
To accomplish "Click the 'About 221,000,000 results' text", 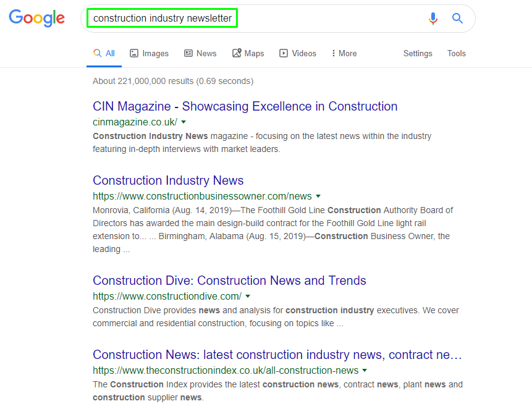I will point(173,82).
